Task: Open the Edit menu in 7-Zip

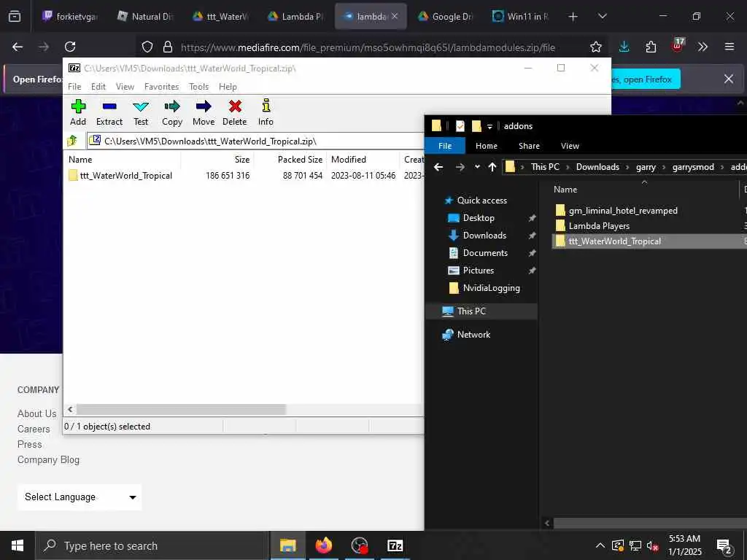Action: (98, 87)
